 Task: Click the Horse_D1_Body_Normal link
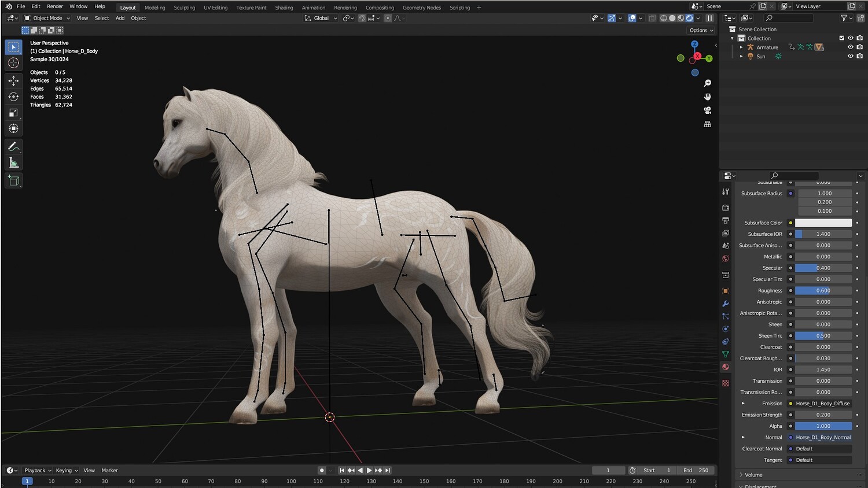823,438
